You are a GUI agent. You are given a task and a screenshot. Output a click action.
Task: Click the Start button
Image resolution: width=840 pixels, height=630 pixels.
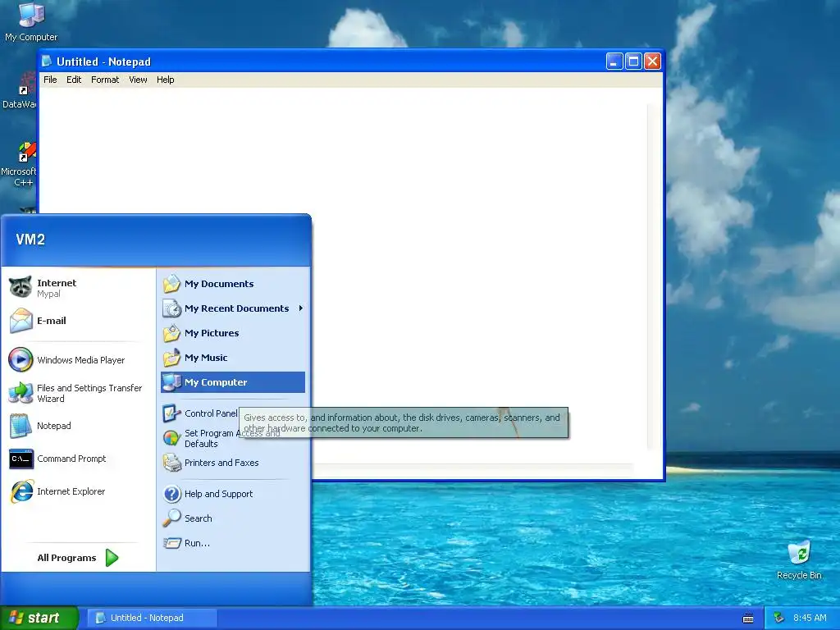tap(39, 618)
